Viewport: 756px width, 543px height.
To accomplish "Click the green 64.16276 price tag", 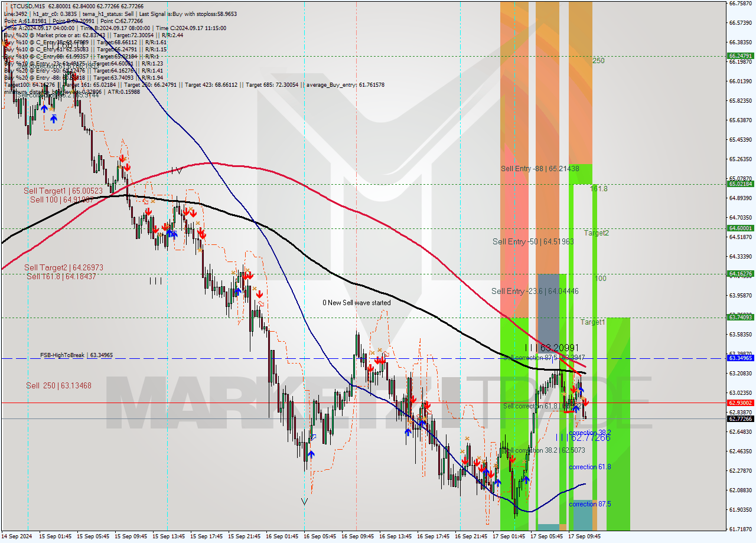I will click(x=741, y=274).
